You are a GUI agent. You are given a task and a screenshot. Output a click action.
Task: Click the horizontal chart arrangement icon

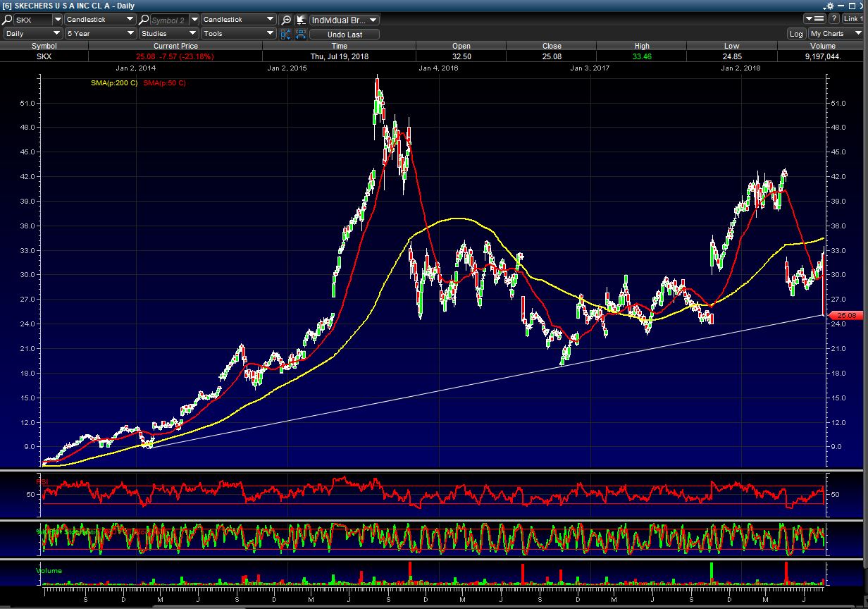[301, 34]
